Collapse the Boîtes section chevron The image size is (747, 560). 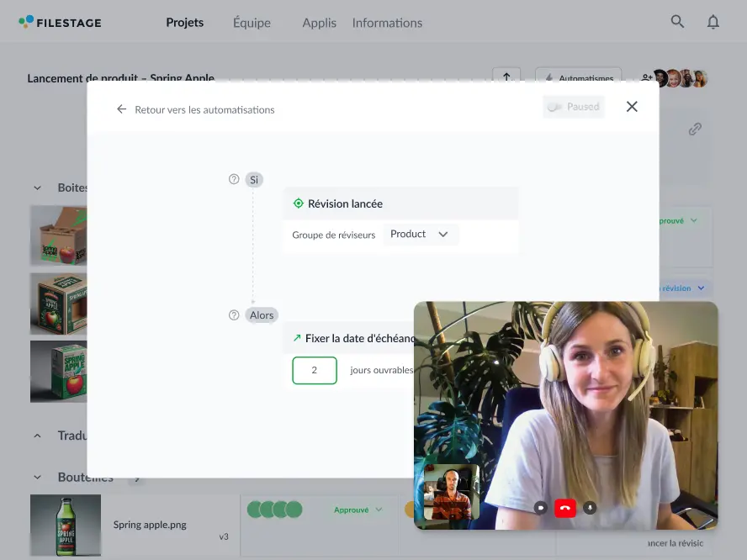[x=37, y=188]
